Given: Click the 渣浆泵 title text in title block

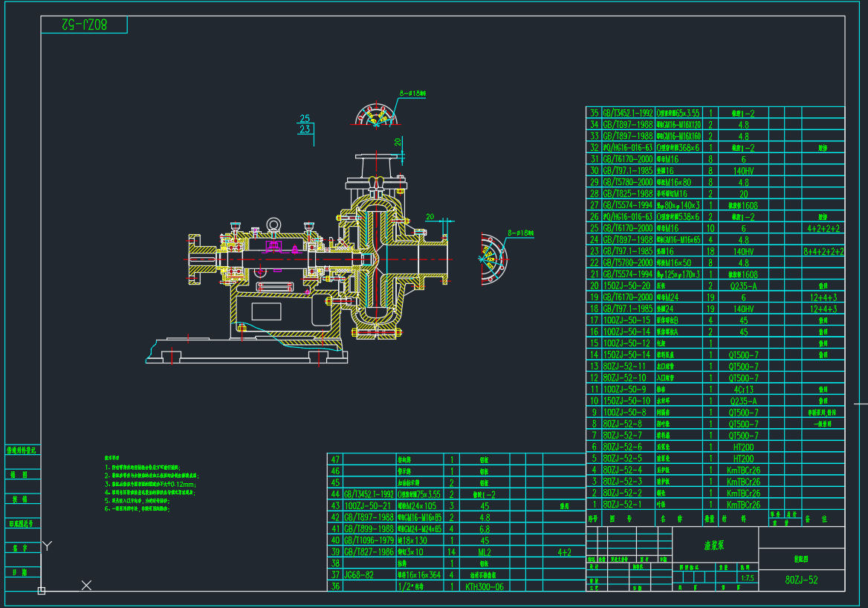Looking at the screenshot, I should click(x=715, y=545).
